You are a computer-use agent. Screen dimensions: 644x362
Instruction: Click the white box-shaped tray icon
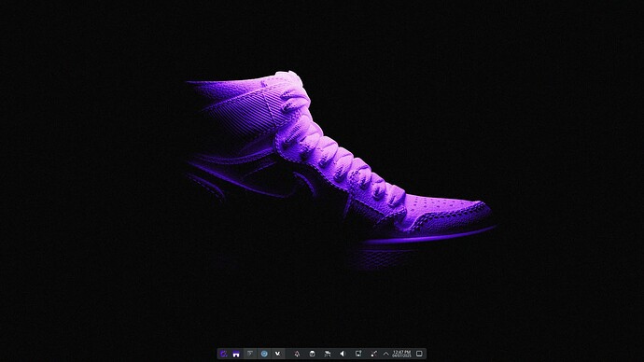(x=312, y=354)
